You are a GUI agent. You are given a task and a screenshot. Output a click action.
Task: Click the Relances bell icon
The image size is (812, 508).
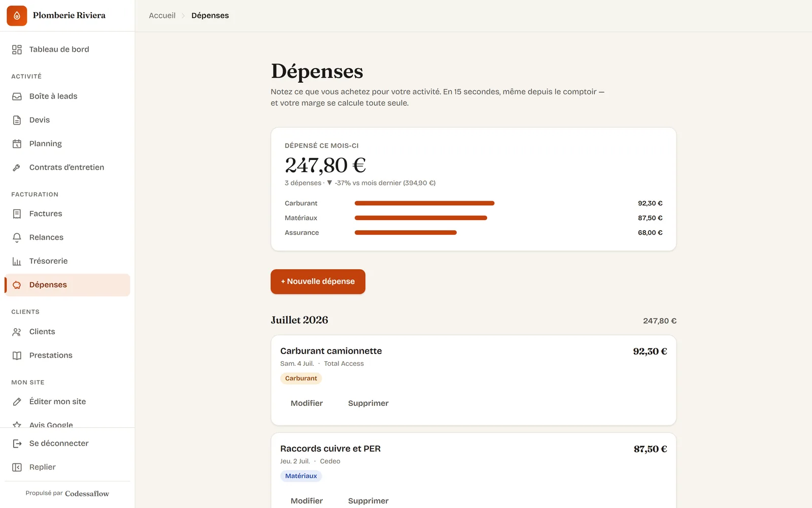coord(17,237)
